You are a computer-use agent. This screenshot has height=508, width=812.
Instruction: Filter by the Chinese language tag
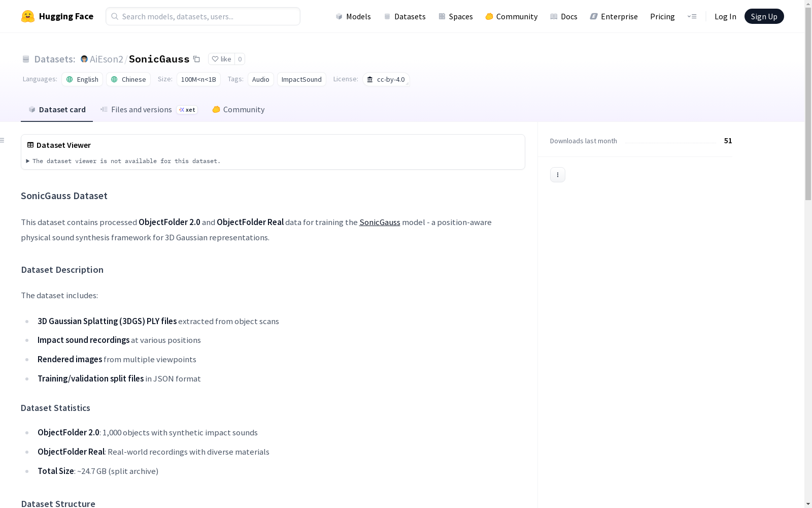coord(128,79)
